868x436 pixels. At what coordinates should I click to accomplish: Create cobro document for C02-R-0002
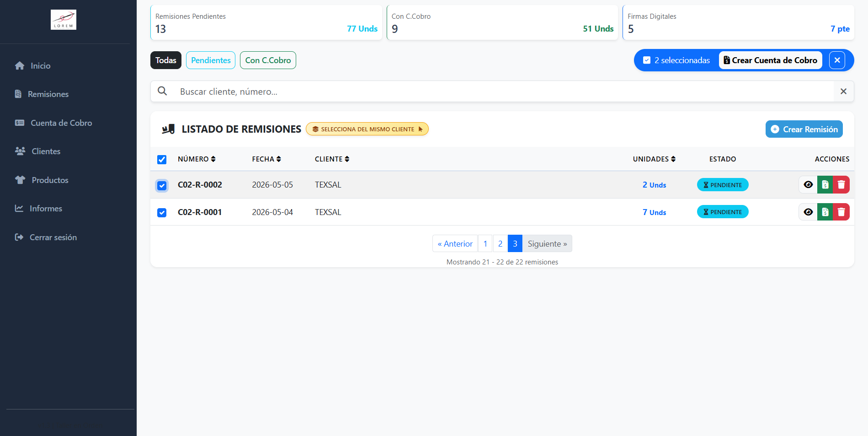click(x=825, y=185)
